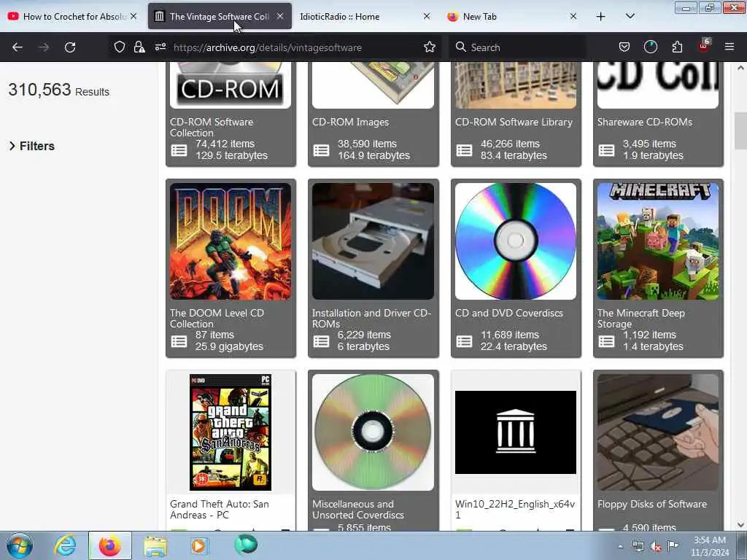Viewport: 747px width, 560px height.
Task: Click the muted volume icon in system tray
Action: (656, 546)
